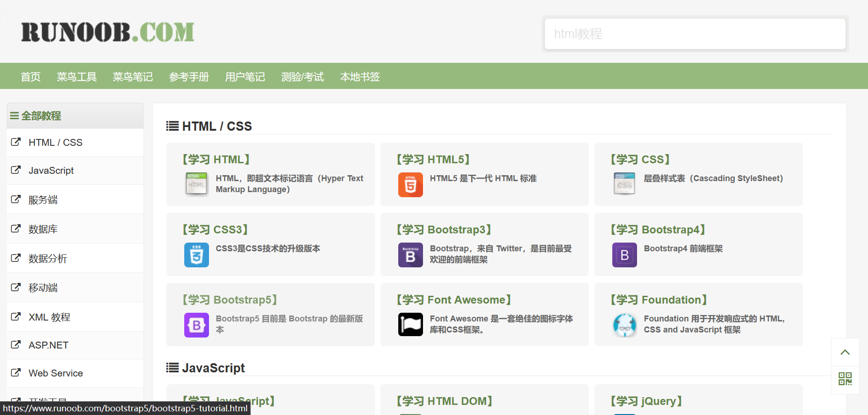Click the HTML tutorial icon

click(197, 185)
